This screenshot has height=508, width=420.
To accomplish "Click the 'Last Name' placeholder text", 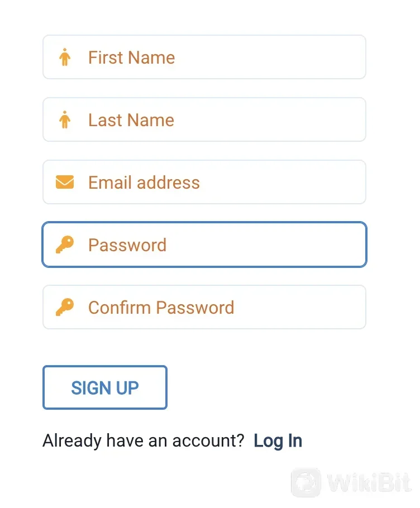I will click(131, 120).
